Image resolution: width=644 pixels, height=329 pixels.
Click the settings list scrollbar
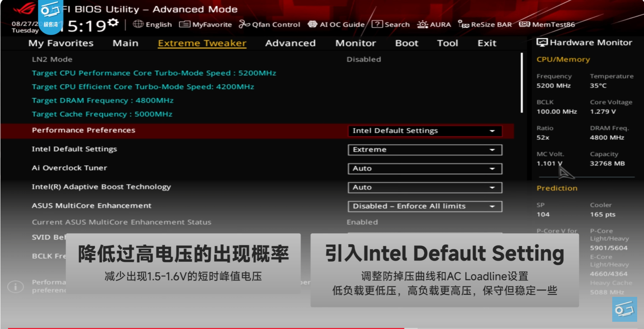pos(522,83)
